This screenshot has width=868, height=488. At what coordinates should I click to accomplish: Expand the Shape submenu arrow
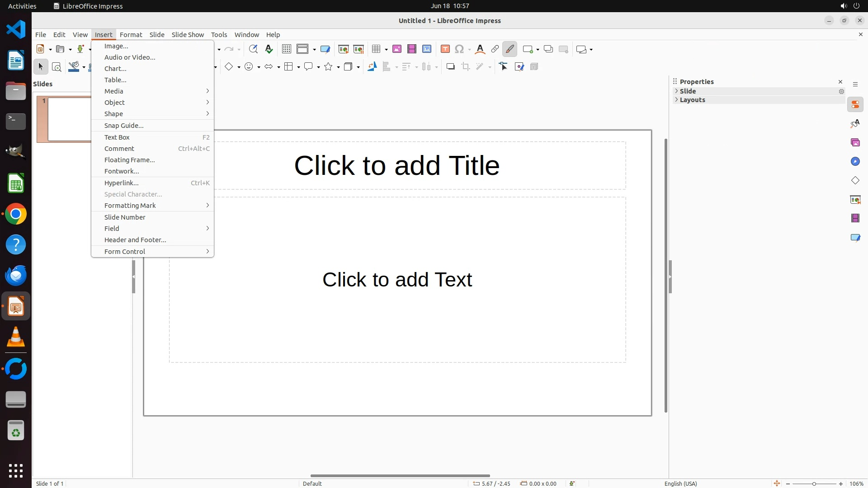[208, 114]
